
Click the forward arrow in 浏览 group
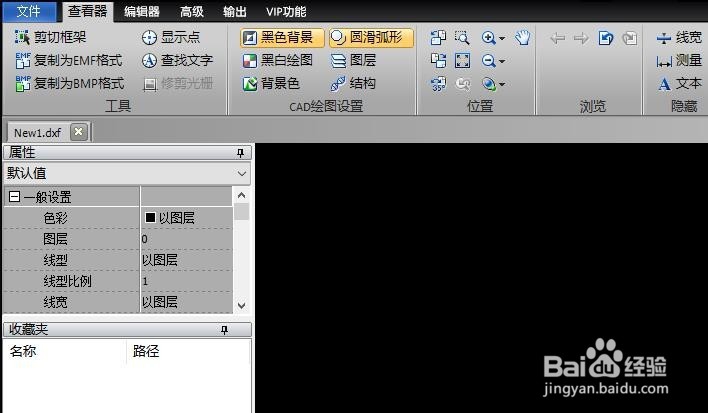pos(581,38)
